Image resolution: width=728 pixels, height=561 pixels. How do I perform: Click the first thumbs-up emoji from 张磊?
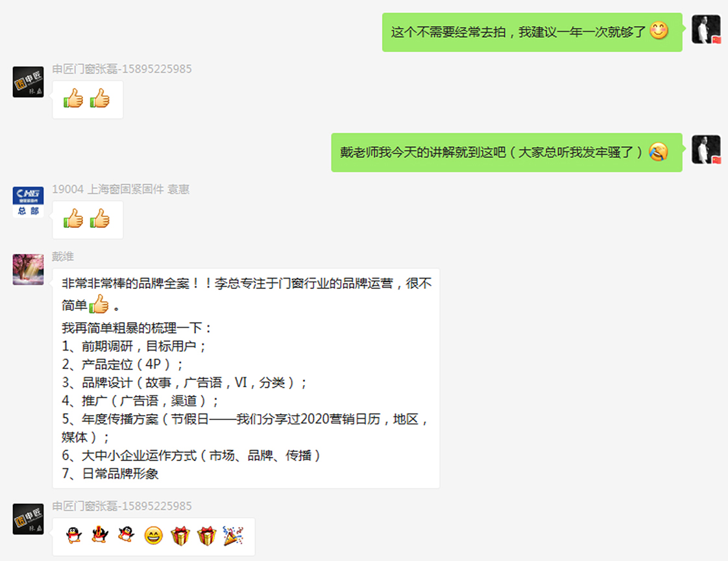coord(73,98)
